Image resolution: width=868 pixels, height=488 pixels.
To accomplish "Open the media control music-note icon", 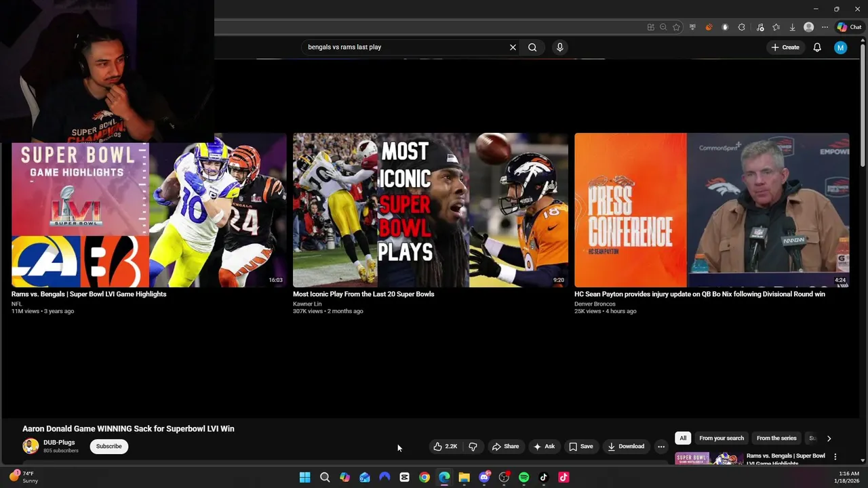I will click(x=759, y=27).
